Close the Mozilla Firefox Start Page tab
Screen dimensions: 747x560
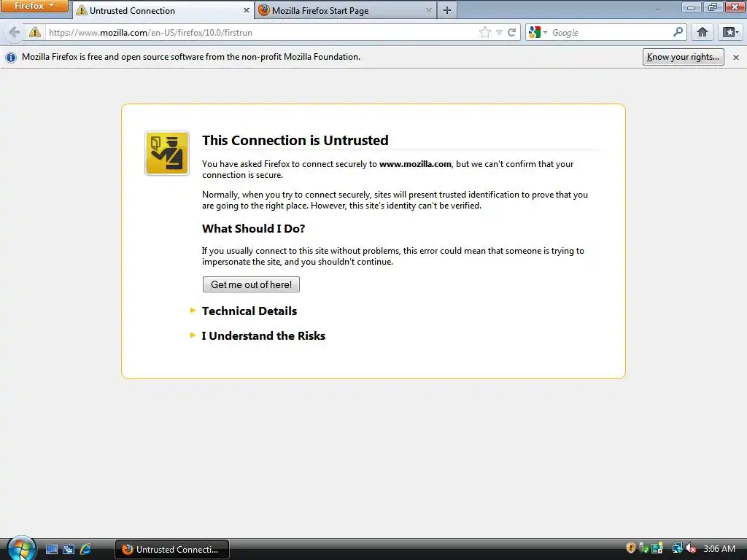[428, 10]
